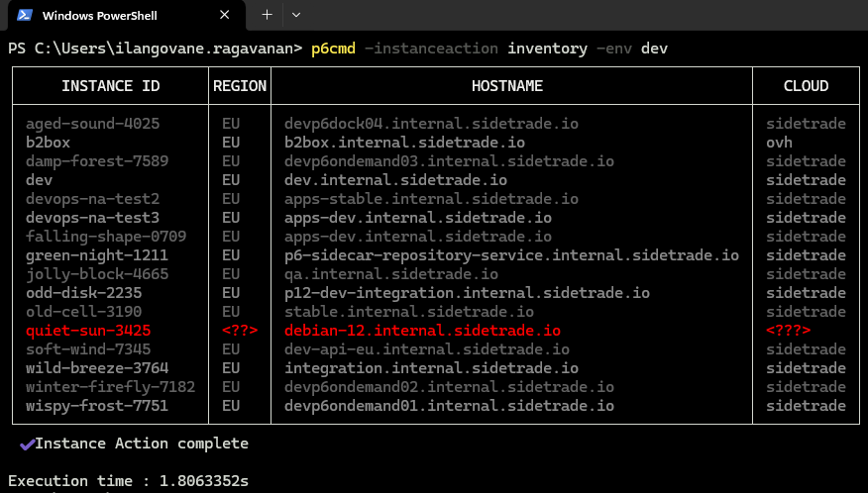This screenshot has height=493, width=868.
Task: Click the purple checkmark icon
Action: tap(27, 444)
